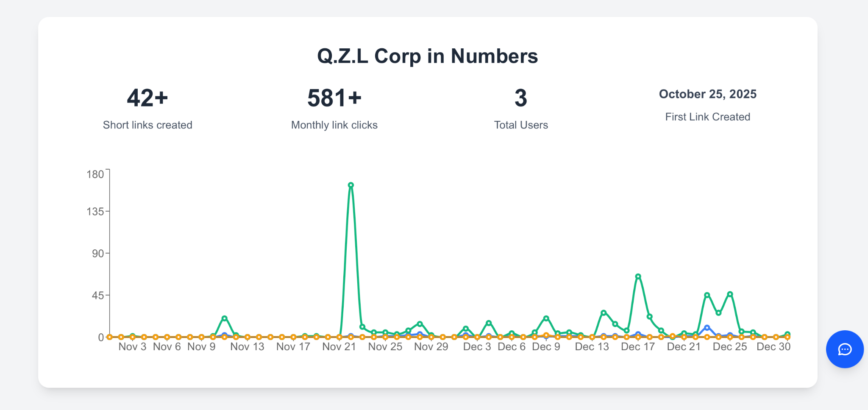This screenshot has width=868, height=410.
Task: Select the green peak above Dec 17
Action: coord(638,276)
